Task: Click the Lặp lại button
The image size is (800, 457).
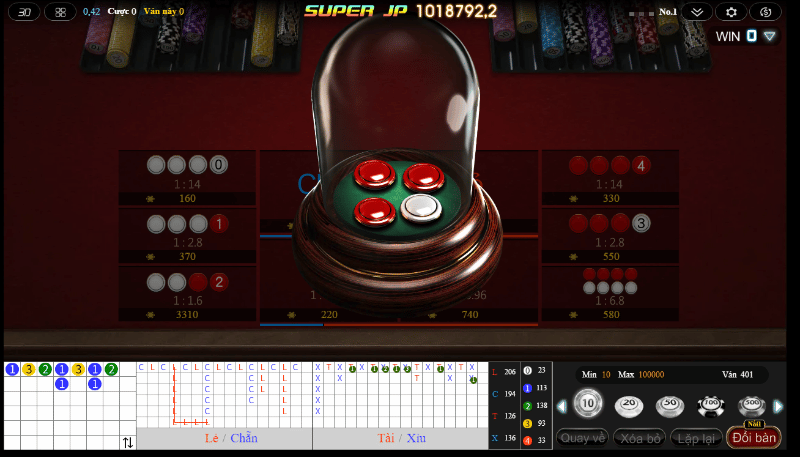Action: coord(696,438)
